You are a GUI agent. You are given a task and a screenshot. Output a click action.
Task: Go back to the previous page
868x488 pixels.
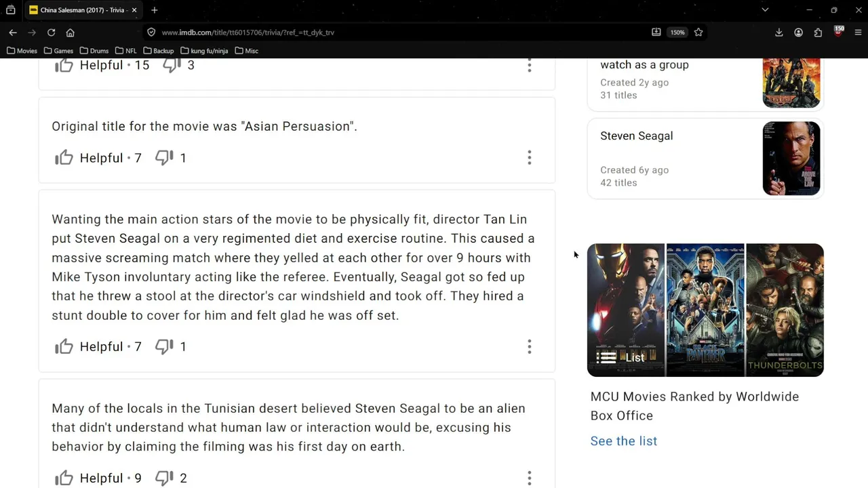point(13,33)
